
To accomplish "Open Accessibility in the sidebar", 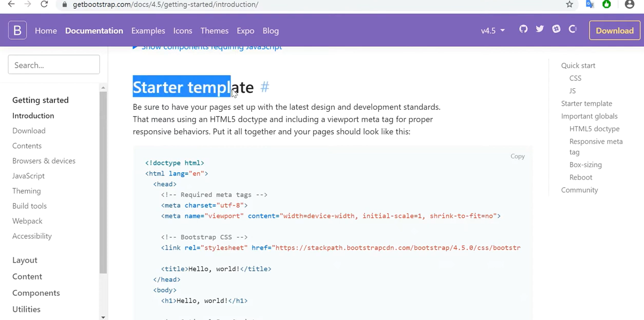I will (32, 236).
